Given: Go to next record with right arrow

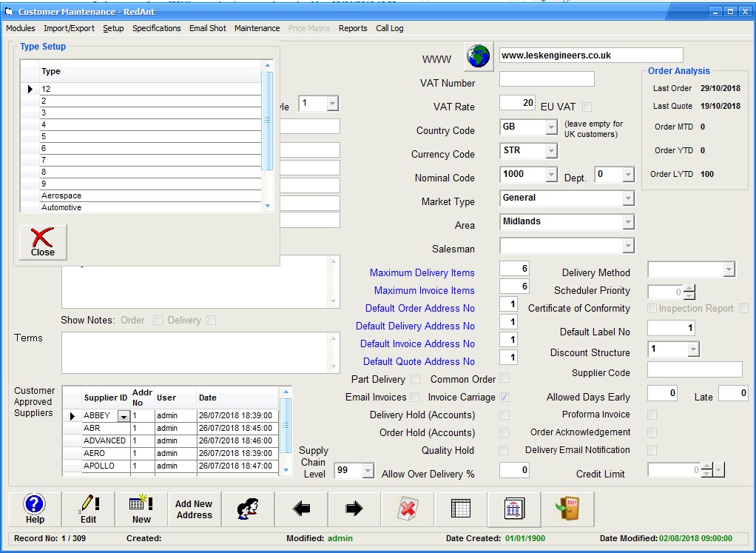Looking at the screenshot, I should pyautogui.click(x=354, y=509).
